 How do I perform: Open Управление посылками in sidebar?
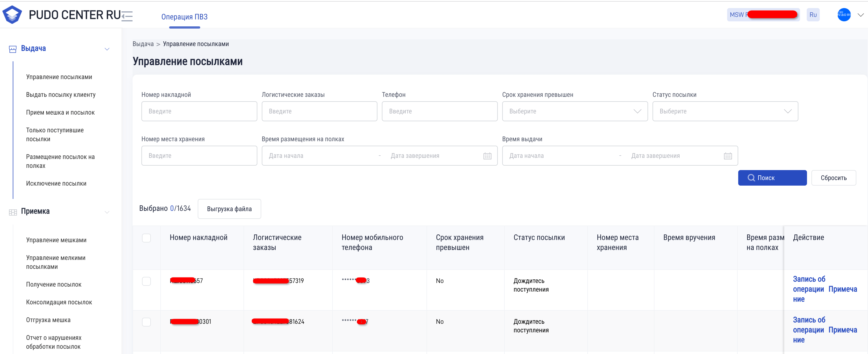tap(59, 77)
